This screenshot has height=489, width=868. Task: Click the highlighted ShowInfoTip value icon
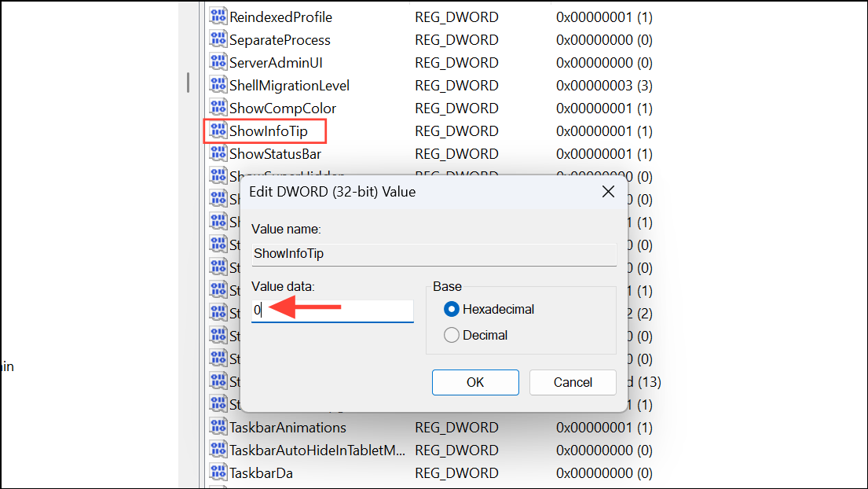[x=218, y=131]
